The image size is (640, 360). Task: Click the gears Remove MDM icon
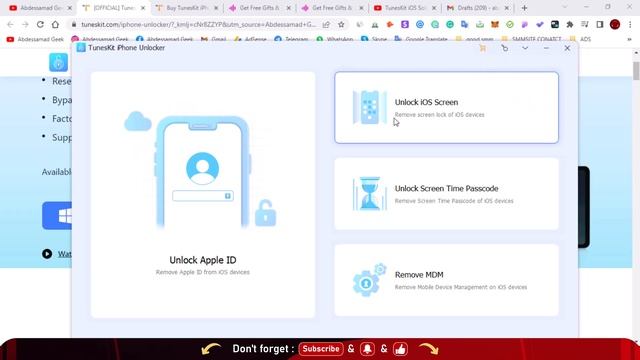[x=369, y=280]
